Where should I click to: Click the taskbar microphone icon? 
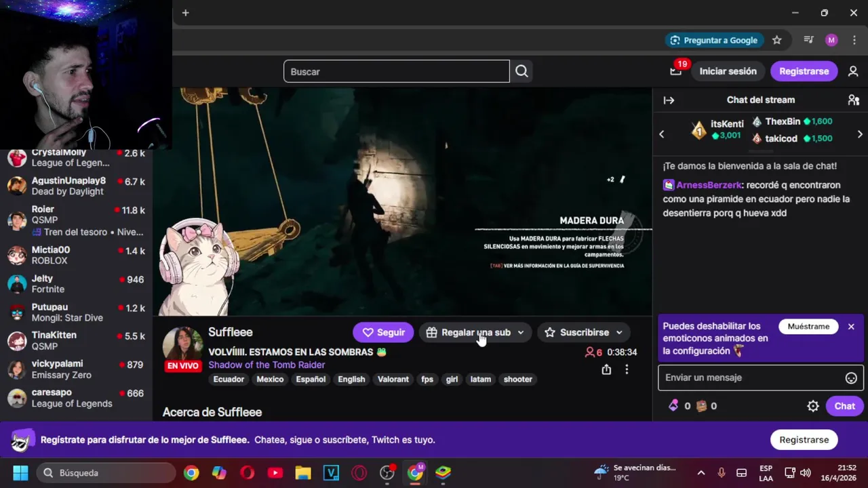(722, 472)
